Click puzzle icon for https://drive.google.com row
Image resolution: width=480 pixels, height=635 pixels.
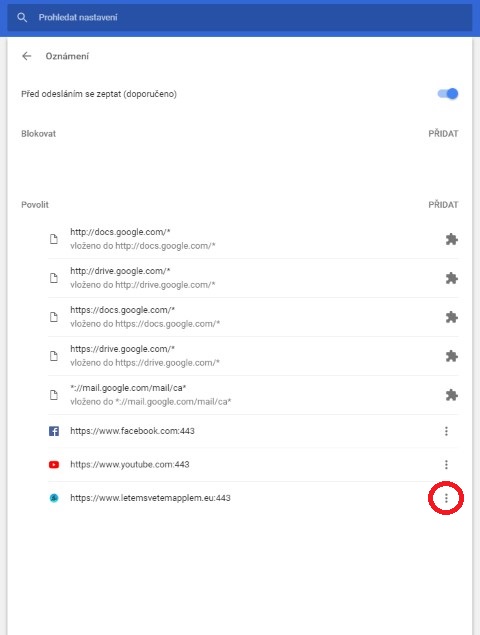[451, 356]
